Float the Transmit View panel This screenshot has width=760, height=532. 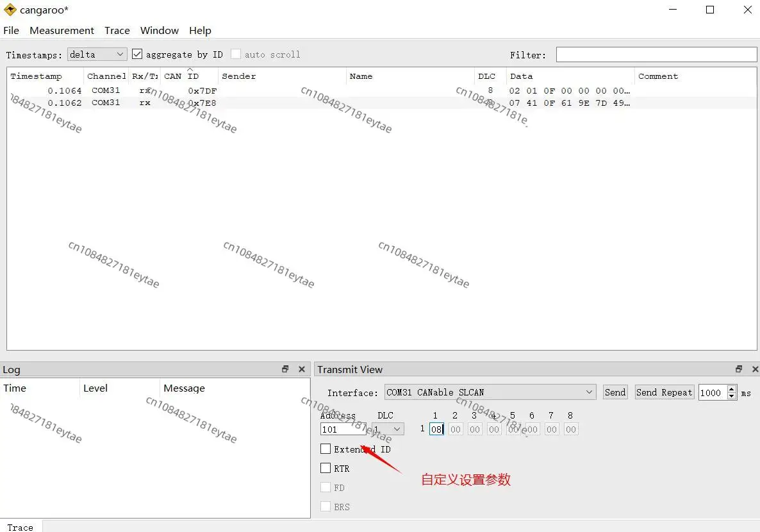tap(738, 369)
